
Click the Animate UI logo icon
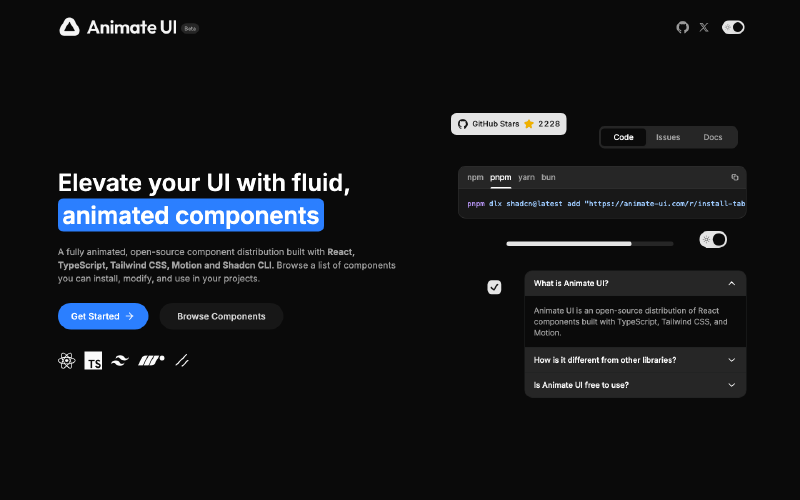click(x=69, y=27)
